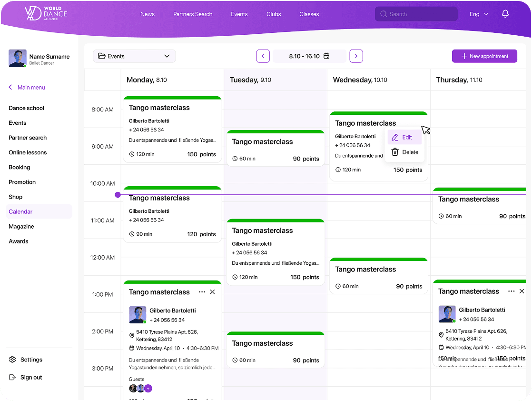Close the Thursday expanded event card
The image size is (532, 401).
(522, 291)
